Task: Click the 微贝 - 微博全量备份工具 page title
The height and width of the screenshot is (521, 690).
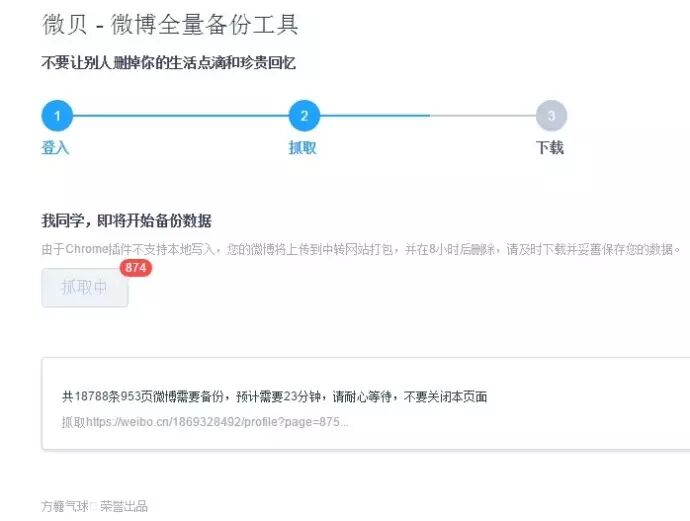Action: pyautogui.click(x=170, y=24)
